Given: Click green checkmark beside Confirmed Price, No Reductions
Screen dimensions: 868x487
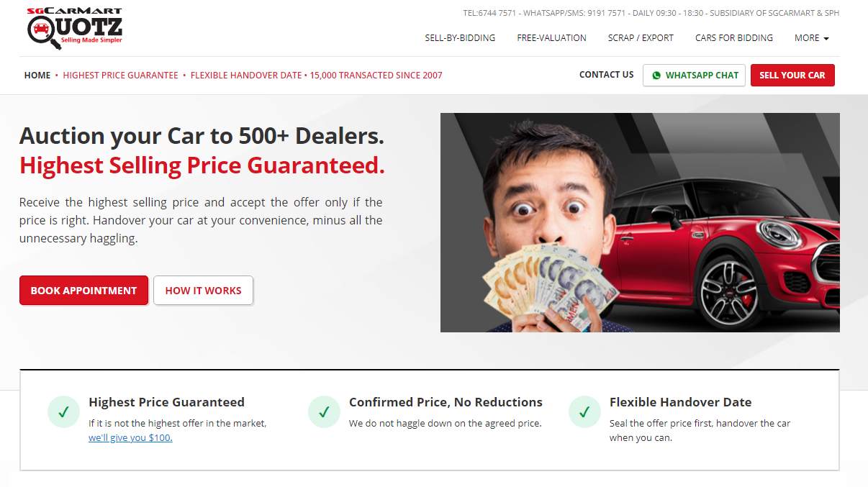Looking at the screenshot, I should coord(324,412).
